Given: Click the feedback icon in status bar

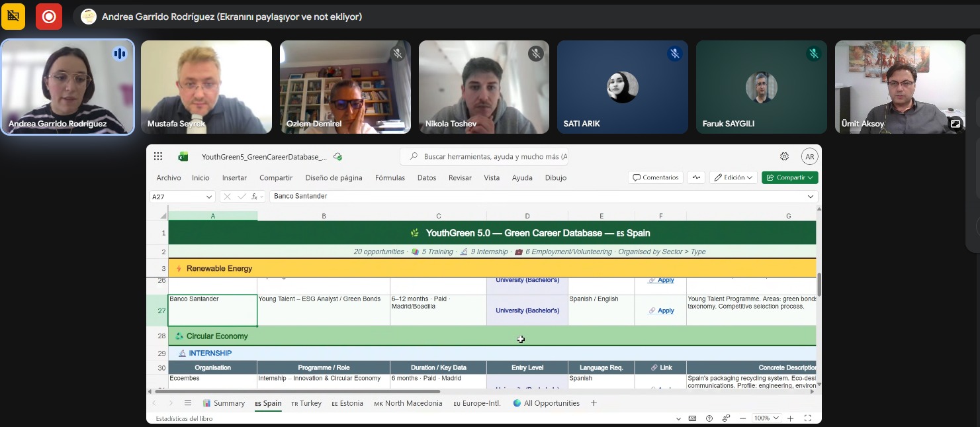Looking at the screenshot, I should coord(726,418).
